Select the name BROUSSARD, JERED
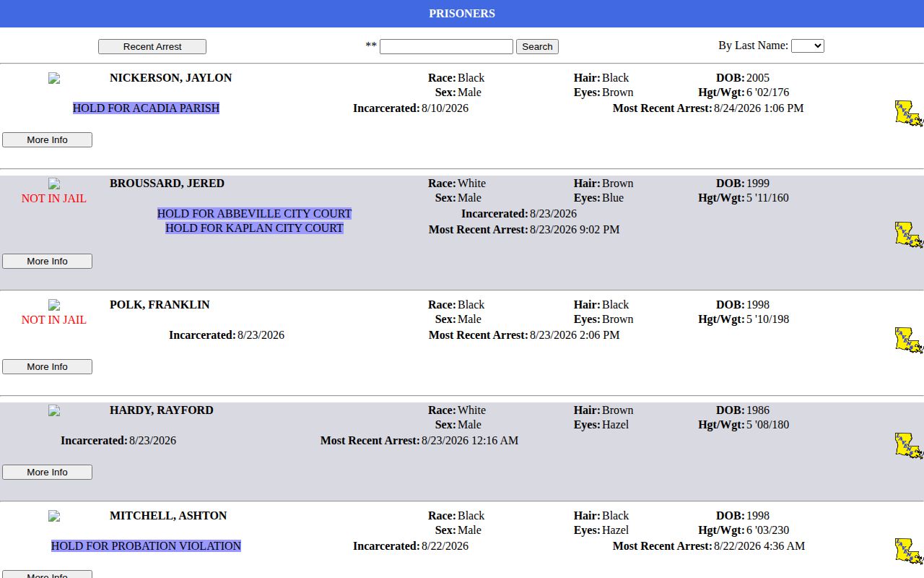 pyautogui.click(x=167, y=184)
